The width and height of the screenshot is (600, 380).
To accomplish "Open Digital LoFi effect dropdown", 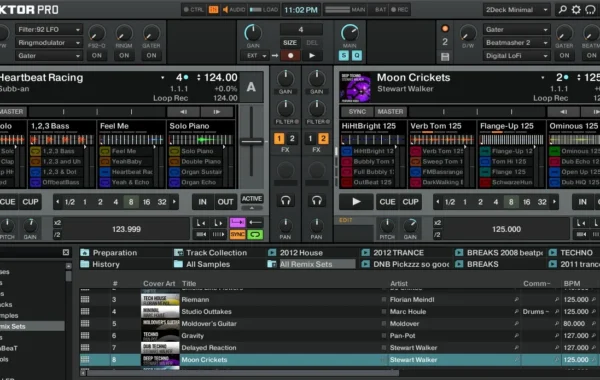I will 516,55.
